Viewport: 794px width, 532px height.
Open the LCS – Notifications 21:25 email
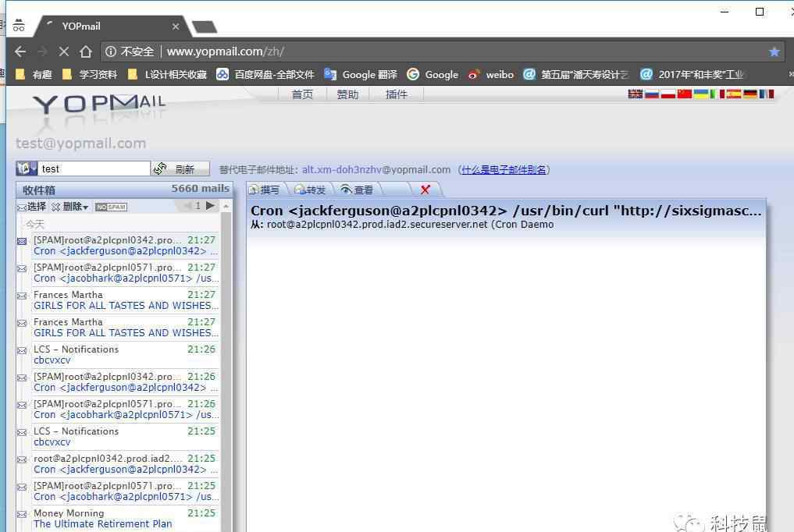click(125, 436)
